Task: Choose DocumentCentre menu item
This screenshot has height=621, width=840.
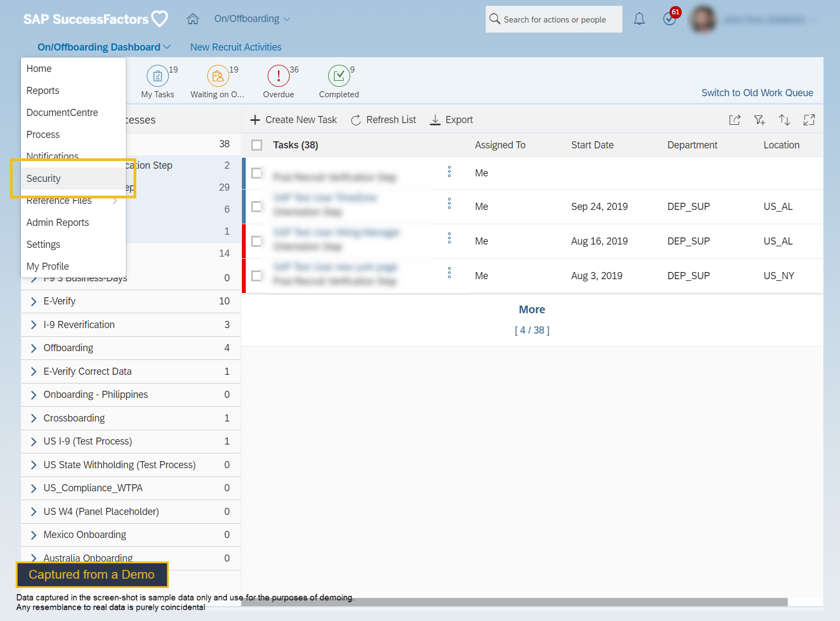Action: pos(74,113)
